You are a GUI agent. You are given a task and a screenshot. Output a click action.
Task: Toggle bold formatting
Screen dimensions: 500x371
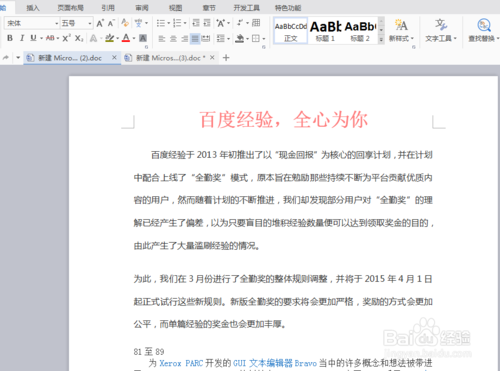pos(10,38)
